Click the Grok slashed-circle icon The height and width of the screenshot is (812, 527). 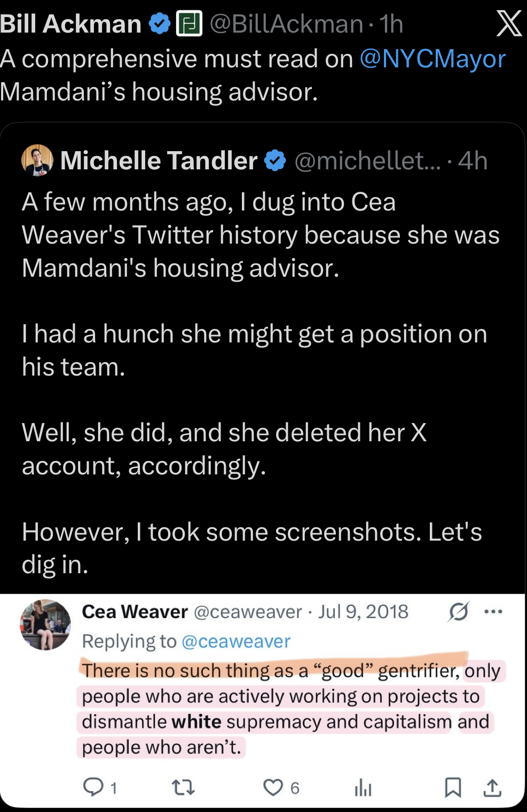458,612
